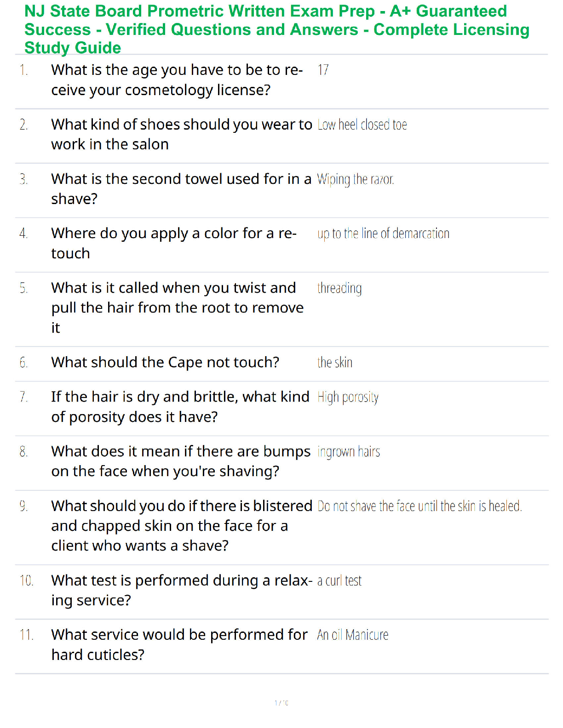Select the answer "17"
Image resolution: width=563 pixels, height=728 pixels.
[323, 70]
